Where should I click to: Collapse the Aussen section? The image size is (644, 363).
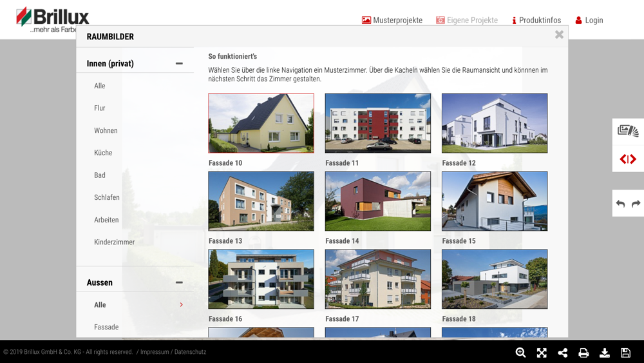(x=179, y=282)
